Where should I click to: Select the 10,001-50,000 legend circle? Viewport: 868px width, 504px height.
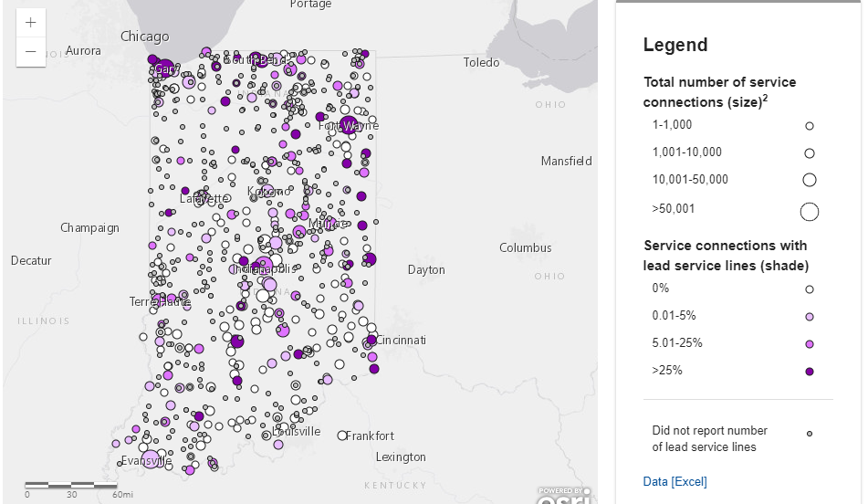809,180
